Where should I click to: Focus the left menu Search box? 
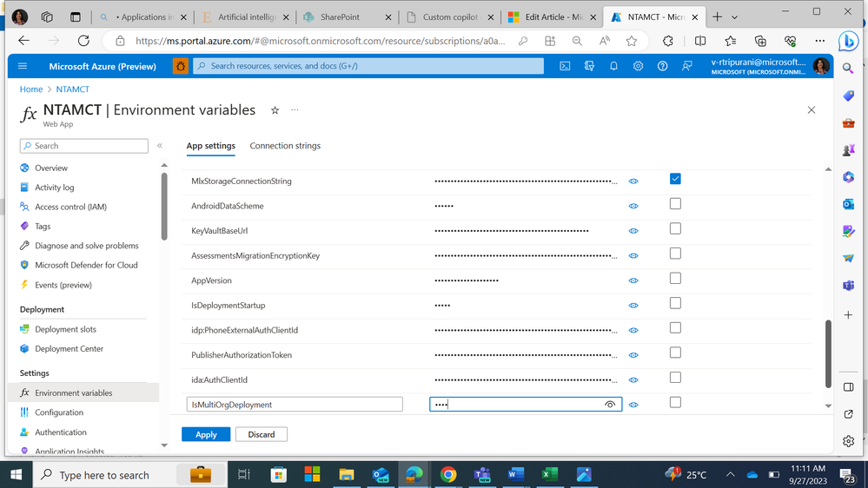coord(84,146)
